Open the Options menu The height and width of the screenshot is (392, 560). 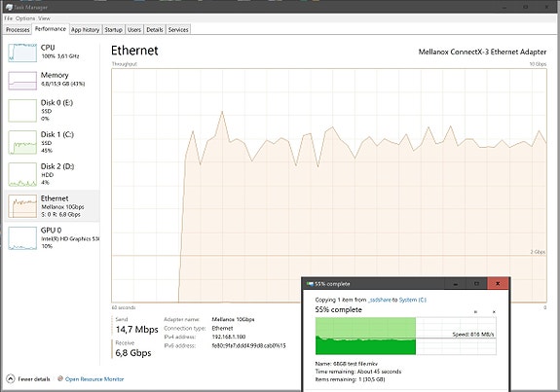(x=25, y=18)
